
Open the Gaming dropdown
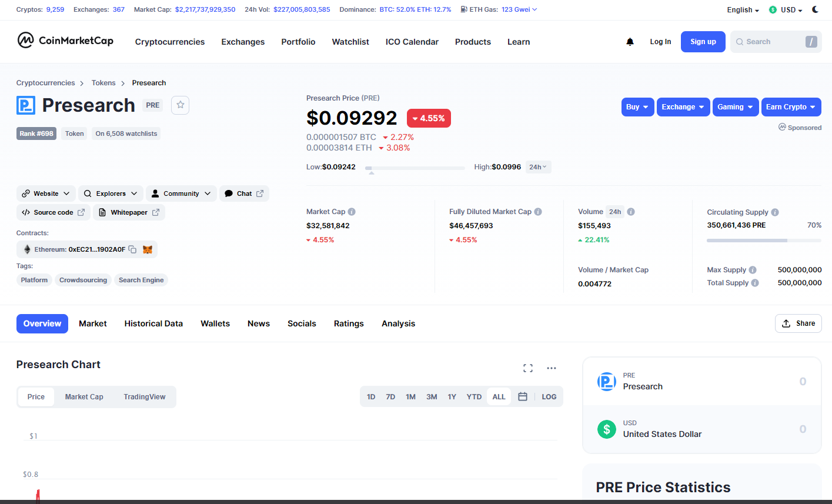pos(736,107)
